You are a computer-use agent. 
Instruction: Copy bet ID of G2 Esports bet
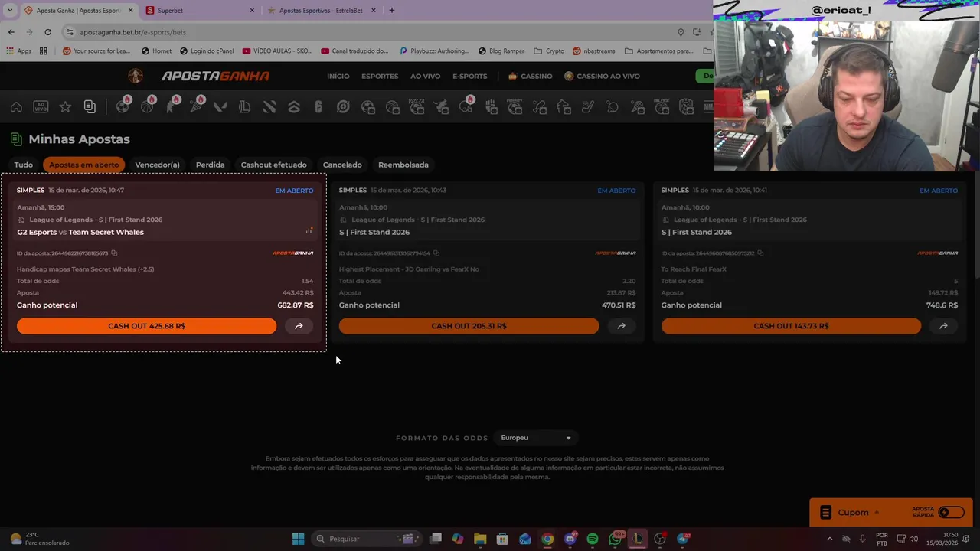114,253
